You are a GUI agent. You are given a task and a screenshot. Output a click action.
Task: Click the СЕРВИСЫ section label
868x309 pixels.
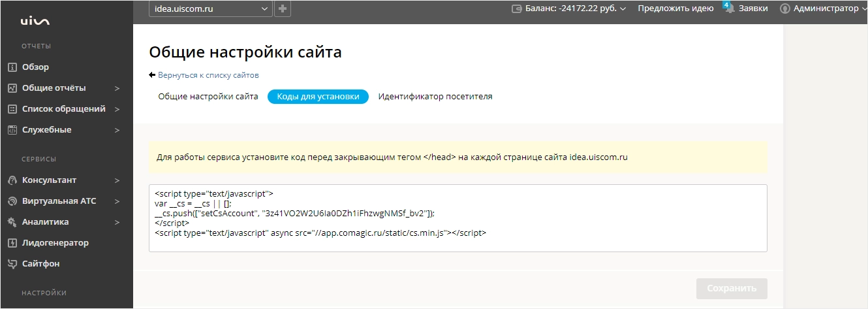click(x=39, y=159)
